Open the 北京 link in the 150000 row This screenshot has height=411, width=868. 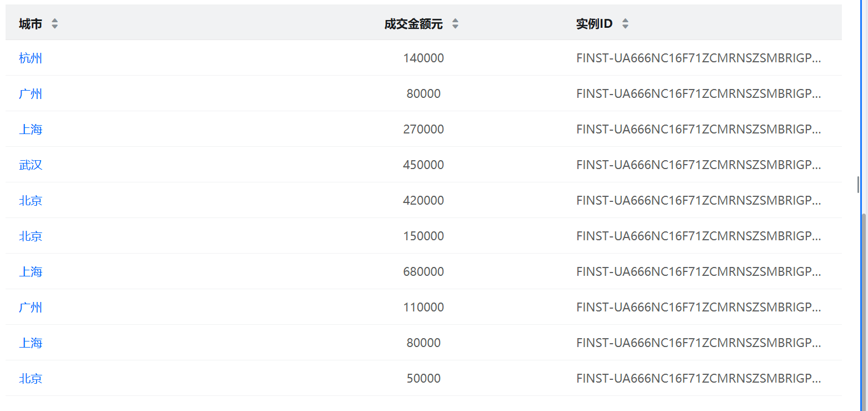pyautogui.click(x=31, y=236)
